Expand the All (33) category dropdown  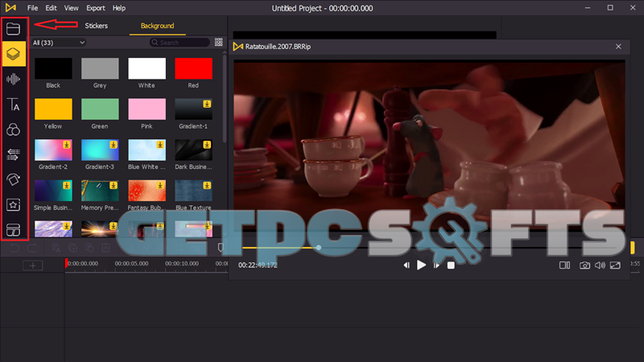pos(59,43)
